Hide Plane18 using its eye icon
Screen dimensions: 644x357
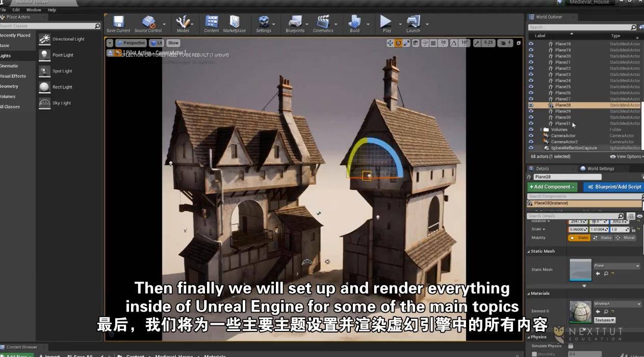click(x=531, y=44)
